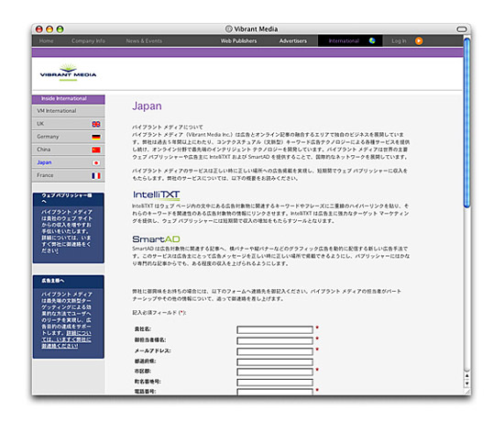This screenshot has width=504, height=422.
Task: Click the toolbar toggle pill in title bar
Action: coord(462,29)
